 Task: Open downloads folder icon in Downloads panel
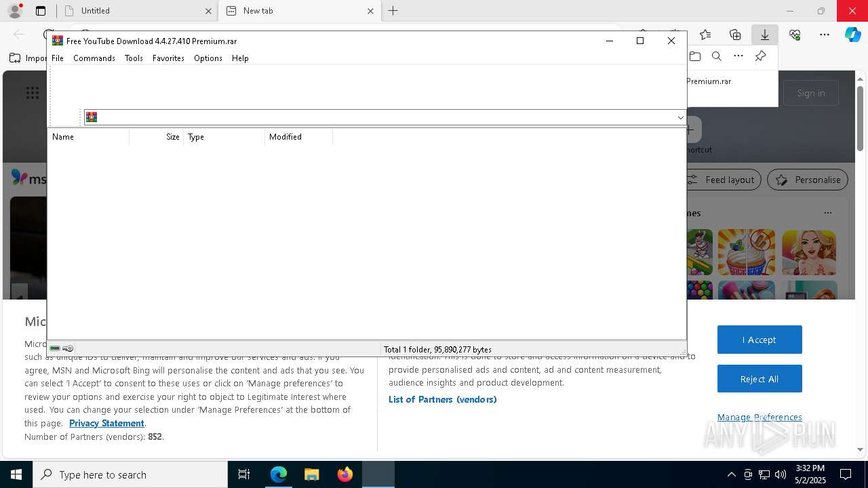[x=695, y=56]
